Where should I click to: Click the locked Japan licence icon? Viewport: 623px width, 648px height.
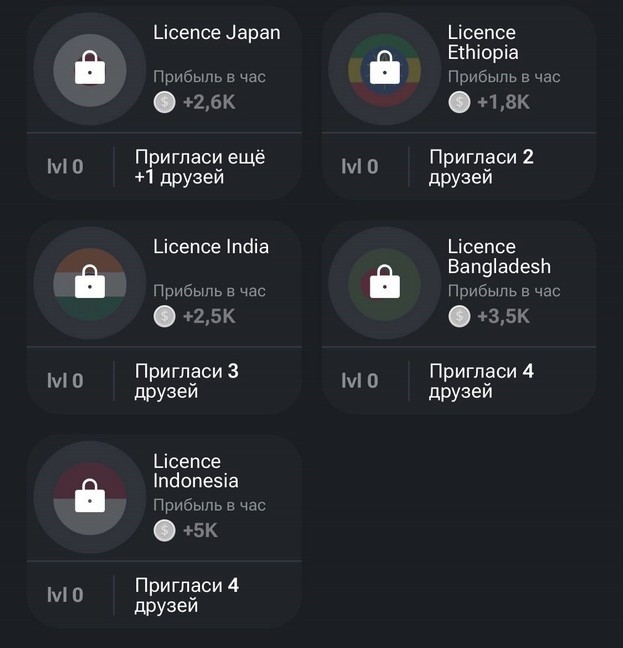pos(90,69)
